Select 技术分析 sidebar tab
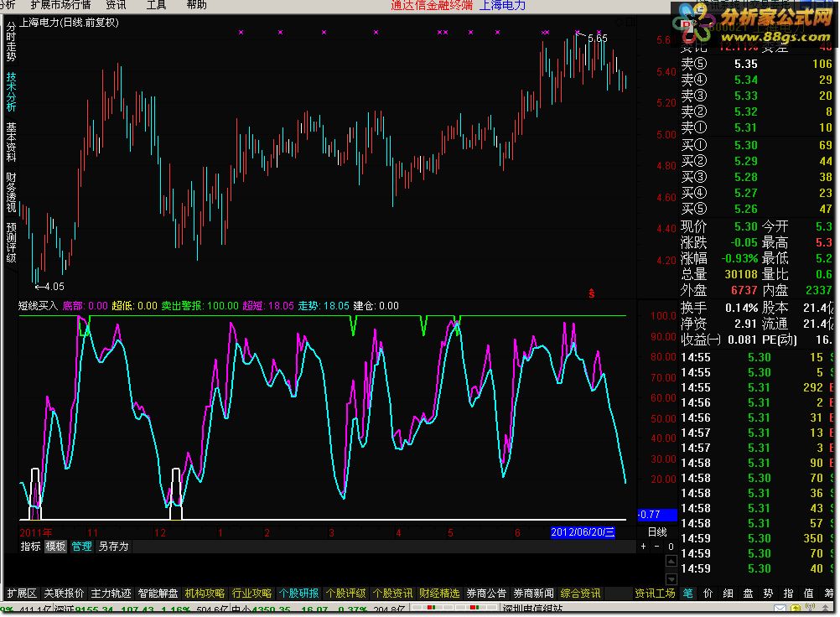Viewport: 840px width, 617px height. pyautogui.click(x=11, y=91)
